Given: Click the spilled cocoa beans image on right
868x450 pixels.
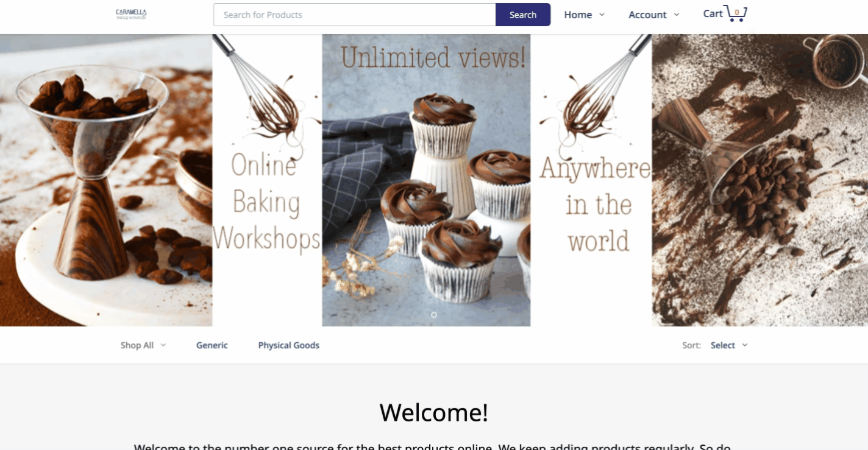Looking at the screenshot, I should 760,180.
